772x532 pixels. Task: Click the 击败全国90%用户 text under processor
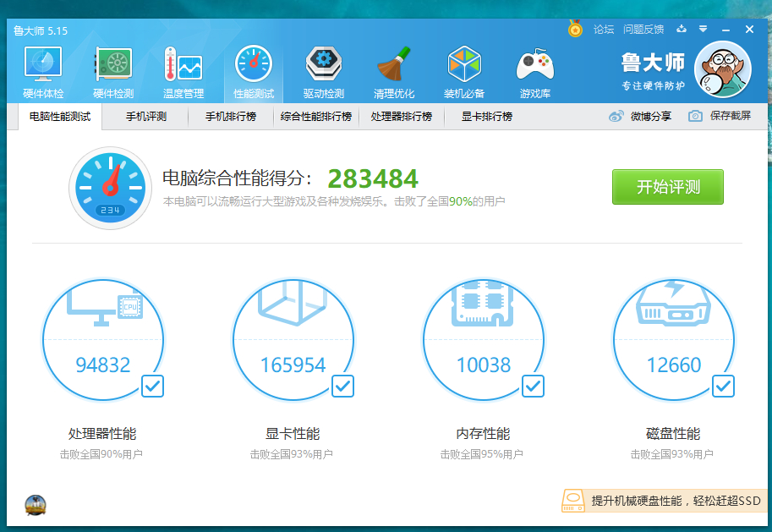tap(101, 454)
